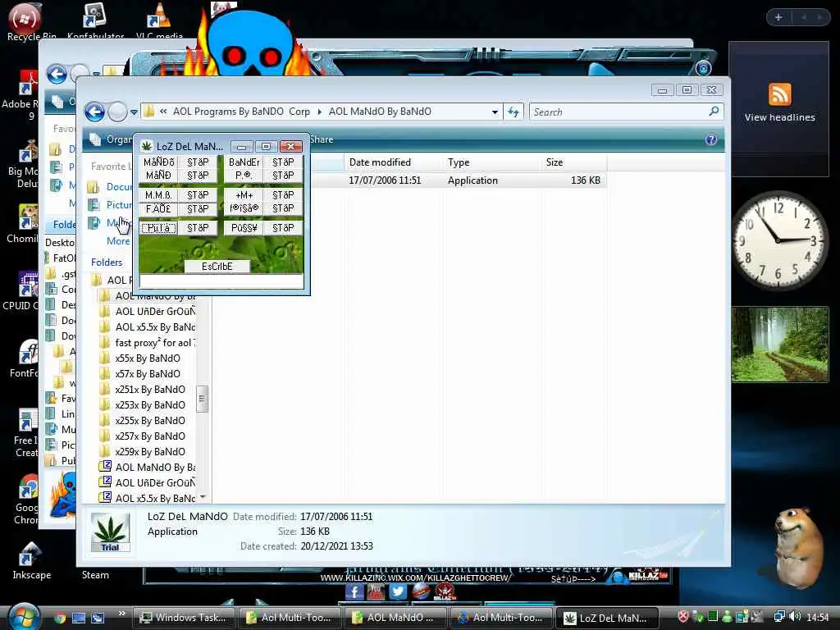
Task: Click the LoZ DeL MaNdO preview thumbnail
Action: (110, 532)
